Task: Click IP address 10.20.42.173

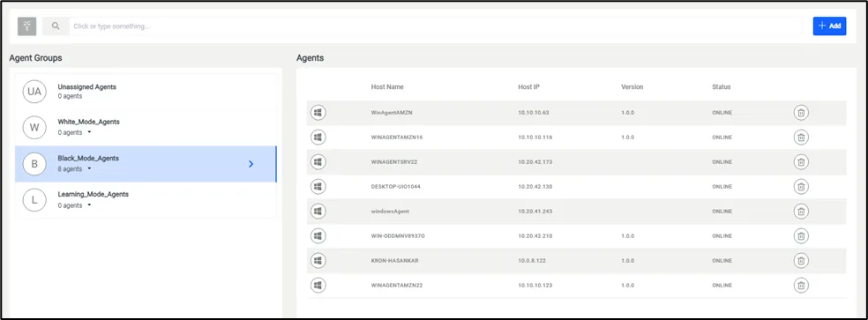Action: click(x=535, y=161)
